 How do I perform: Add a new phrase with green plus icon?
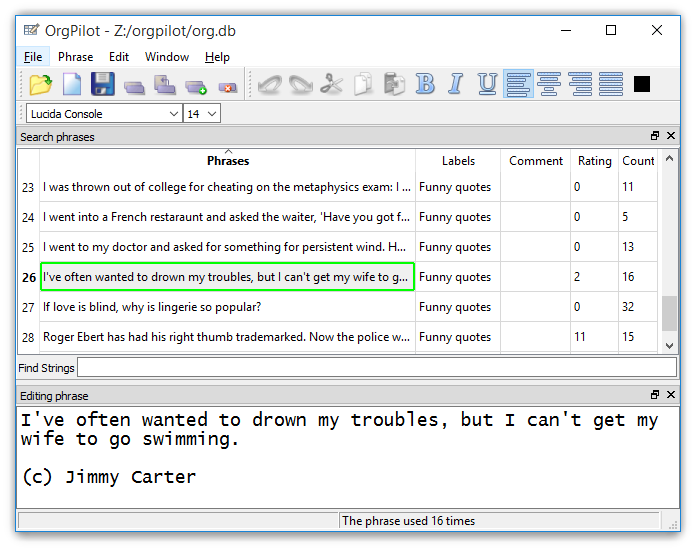pyautogui.click(x=196, y=87)
